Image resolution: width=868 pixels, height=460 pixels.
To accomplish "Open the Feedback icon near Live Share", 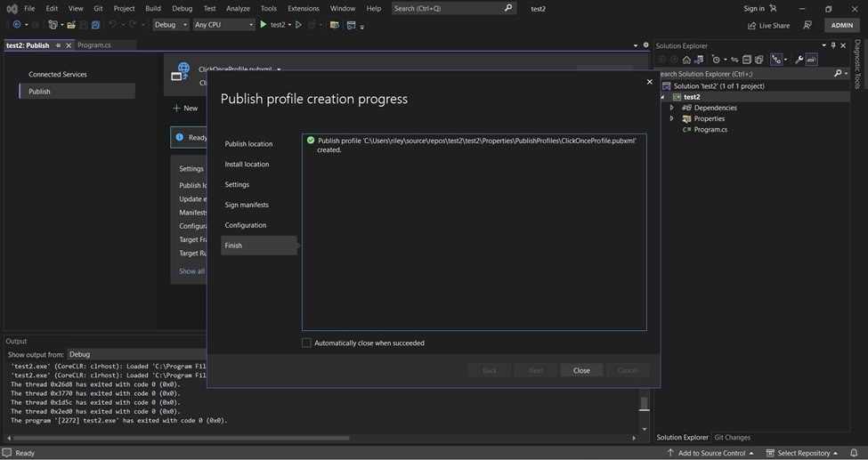I will [807, 26].
